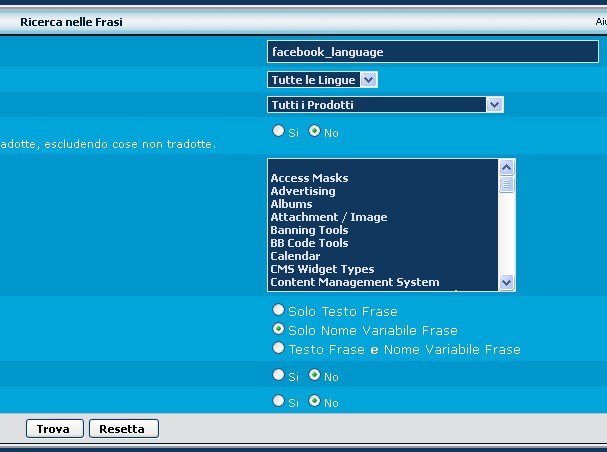Pick BB Code Tools from the list
The image size is (607, 452).
coord(309,243)
